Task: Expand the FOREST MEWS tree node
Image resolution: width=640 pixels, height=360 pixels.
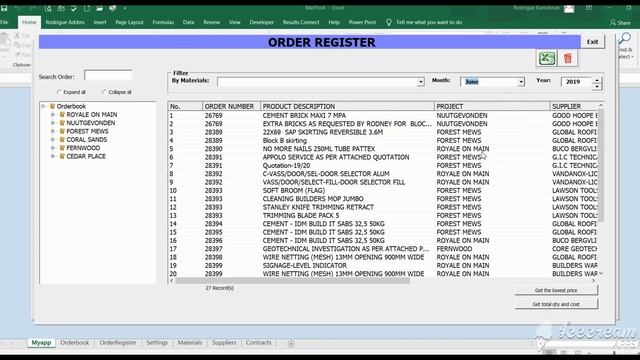Action: point(53,131)
